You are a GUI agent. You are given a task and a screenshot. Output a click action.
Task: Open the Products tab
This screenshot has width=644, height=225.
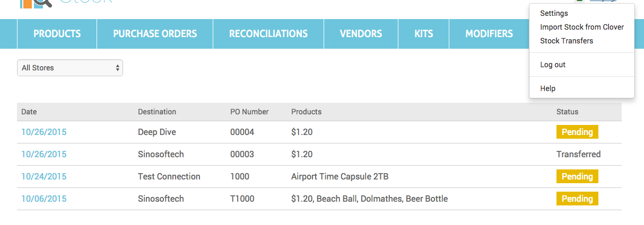point(57,34)
